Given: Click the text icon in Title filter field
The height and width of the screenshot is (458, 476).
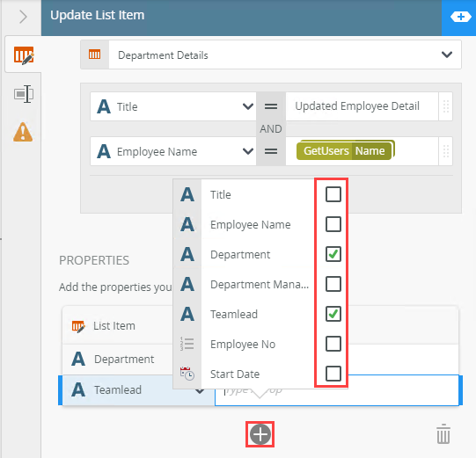Looking at the screenshot, I should [x=104, y=106].
